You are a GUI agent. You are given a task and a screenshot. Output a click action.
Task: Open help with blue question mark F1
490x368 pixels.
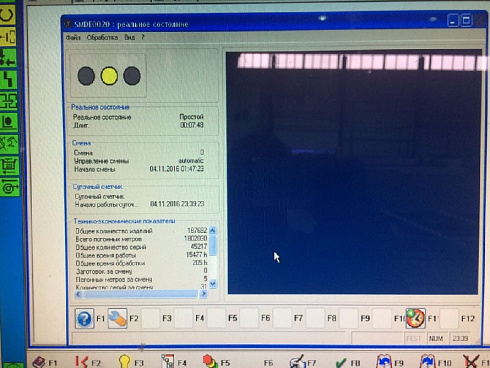pyautogui.click(x=84, y=319)
